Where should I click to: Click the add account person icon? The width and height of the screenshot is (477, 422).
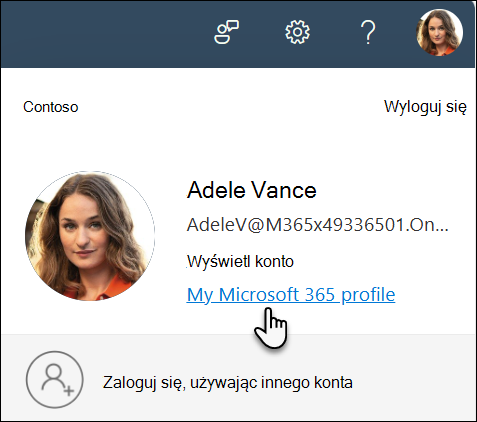[x=55, y=379]
